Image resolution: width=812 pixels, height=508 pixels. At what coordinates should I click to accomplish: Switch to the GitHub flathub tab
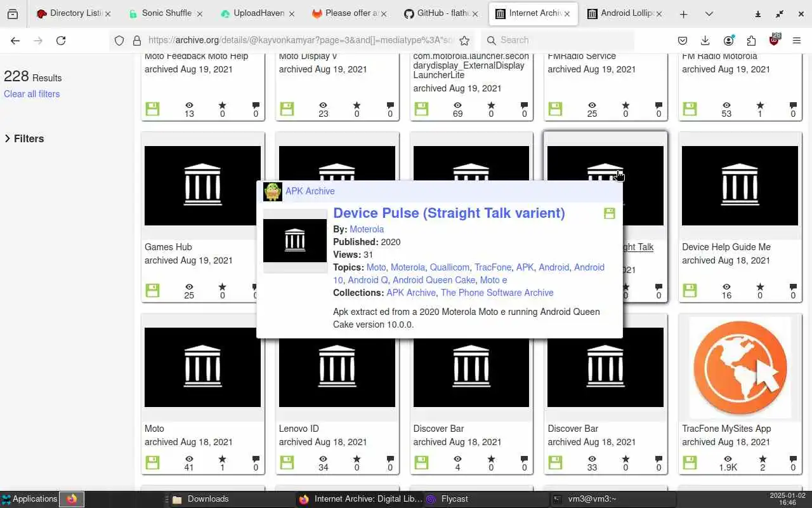440,13
